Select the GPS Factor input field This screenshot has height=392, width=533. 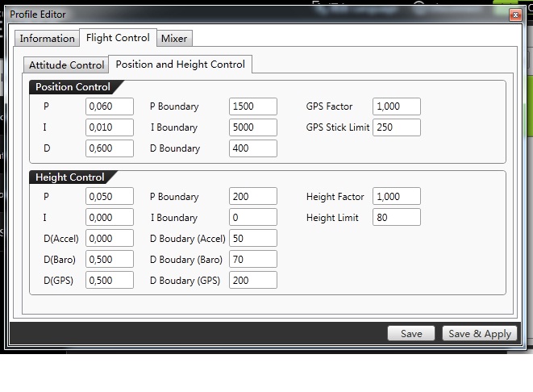397,106
